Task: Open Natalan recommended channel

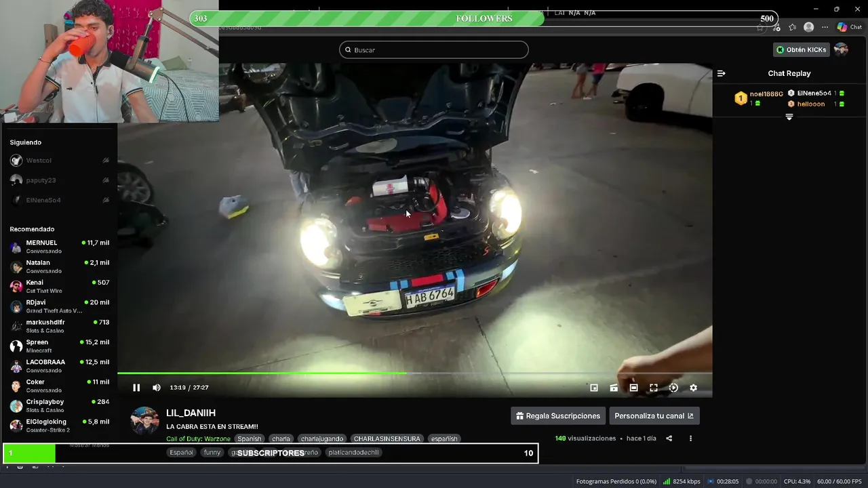Action: click(x=59, y=266)
